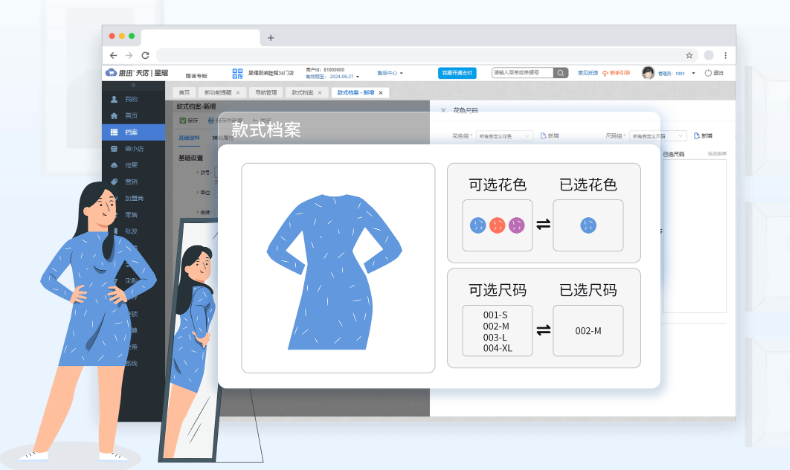The height and width of the screenshot is (470, 790).
Task: Bookmark the page with the star icon
Action: (x=689, y=55)
